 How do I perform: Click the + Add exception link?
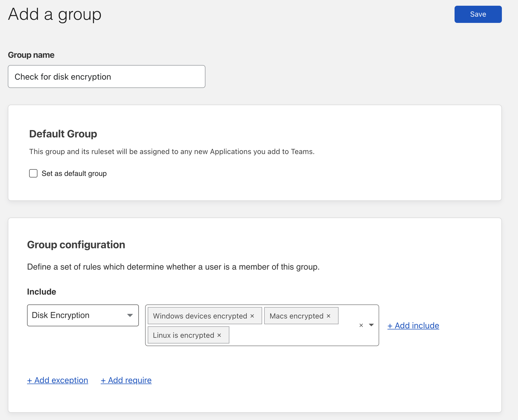coord(57,380)
